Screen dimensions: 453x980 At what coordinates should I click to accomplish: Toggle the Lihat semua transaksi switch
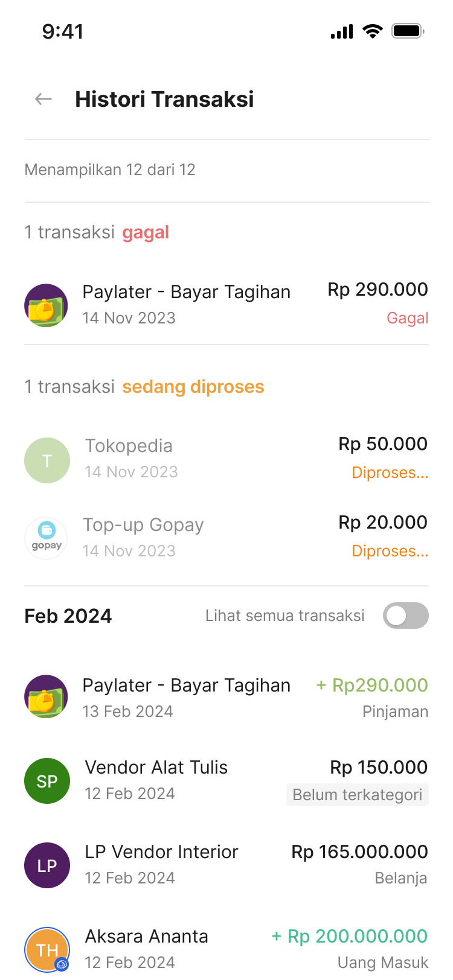click(x=405, y=616)
